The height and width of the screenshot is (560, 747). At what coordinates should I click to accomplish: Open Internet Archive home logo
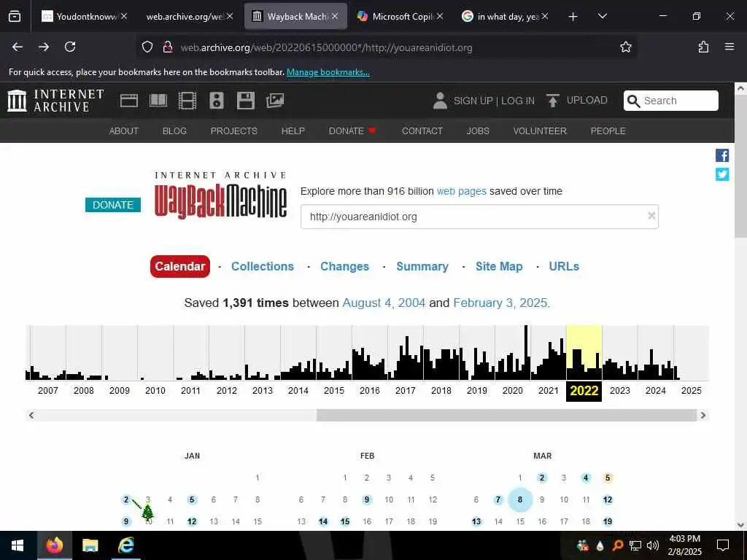click(55, 101)
